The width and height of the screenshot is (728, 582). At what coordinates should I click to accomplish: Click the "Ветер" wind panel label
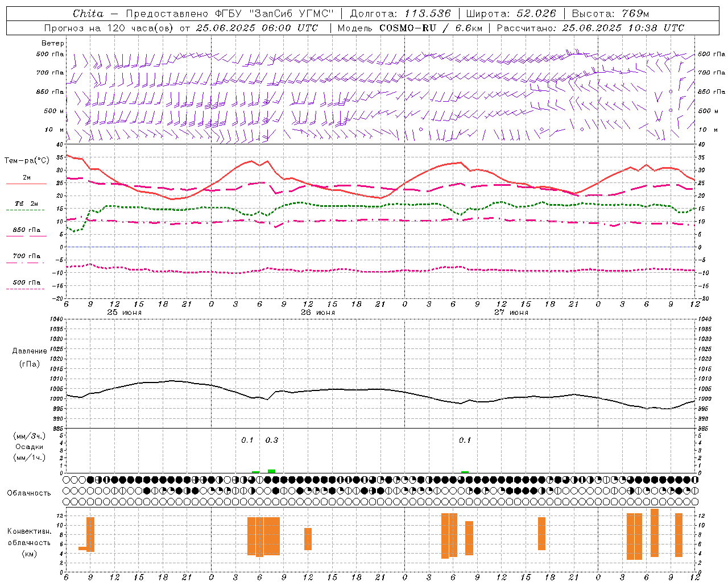tap(53, 43)
